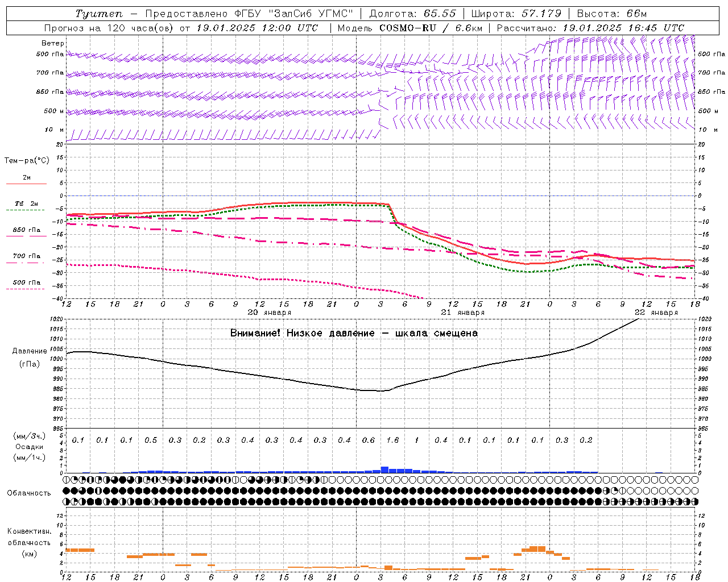Click the 21 января date label
Image resolution: width=728 pixels, height=582 pixels.
[x=463, y=313]
